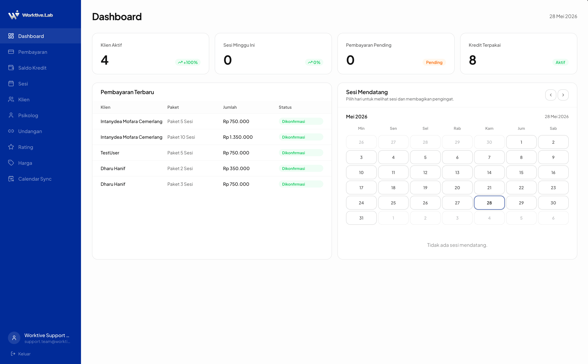Viewport: 588px width, 364px height.
Task: Open the Undangan menu item
Action: coord(40,131)
